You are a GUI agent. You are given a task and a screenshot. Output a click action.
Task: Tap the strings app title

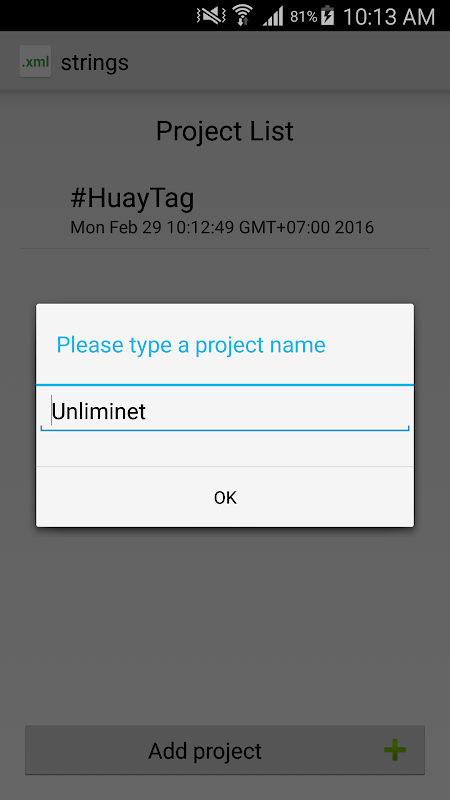point(95,63)
